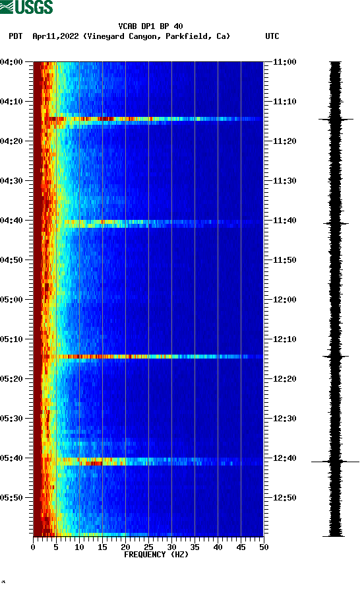Click the '04:50' PDT time label
Image resolution: width=364 pixels, height=589 pixels.
point(11,260)
